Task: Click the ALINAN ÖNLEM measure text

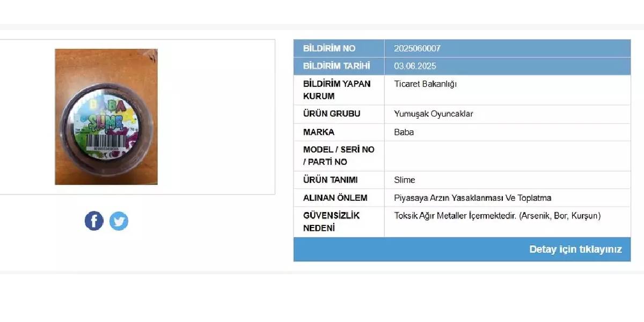Action: pos(472,197)
